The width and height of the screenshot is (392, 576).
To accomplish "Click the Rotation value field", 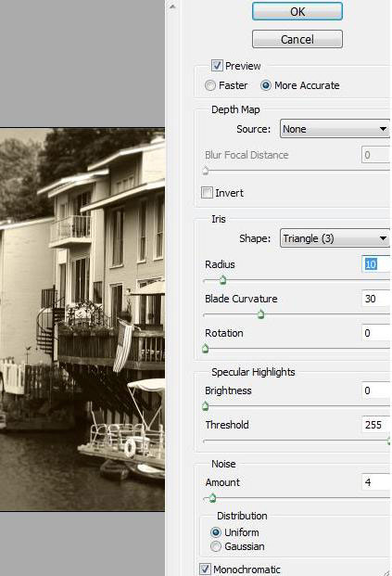I will tap(376, 333).
